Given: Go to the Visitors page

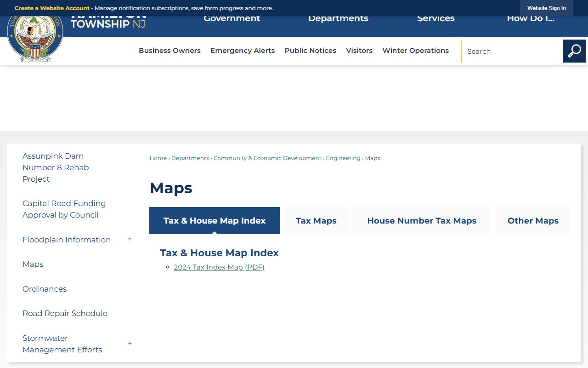Looking at the screenshot, I should [359, 51].
